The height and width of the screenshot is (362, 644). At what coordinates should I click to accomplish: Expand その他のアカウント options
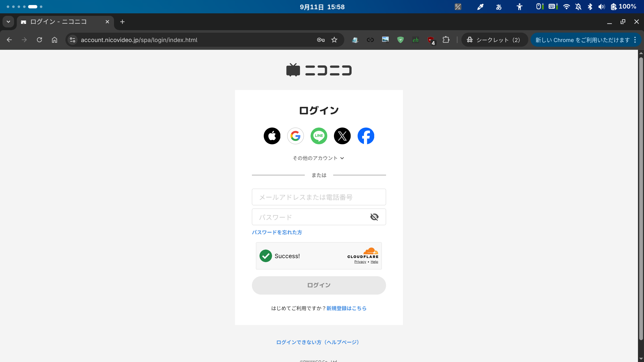coord(318,158)
